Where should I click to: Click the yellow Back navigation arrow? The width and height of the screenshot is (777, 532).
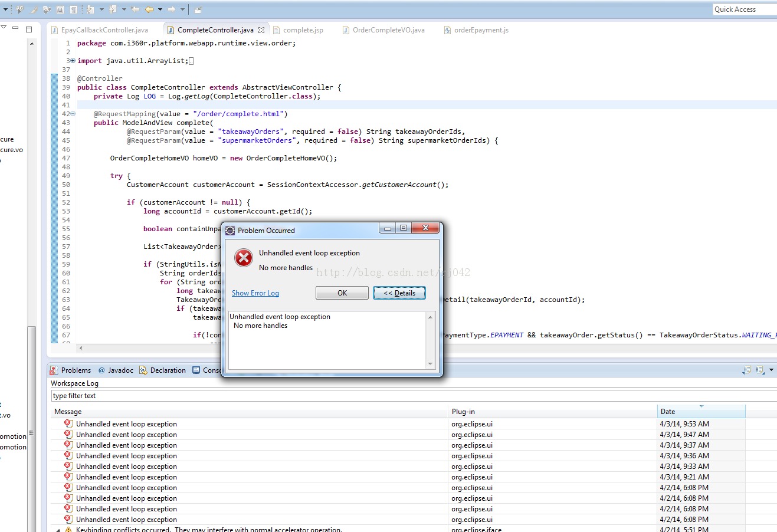(x=149, y=9)
